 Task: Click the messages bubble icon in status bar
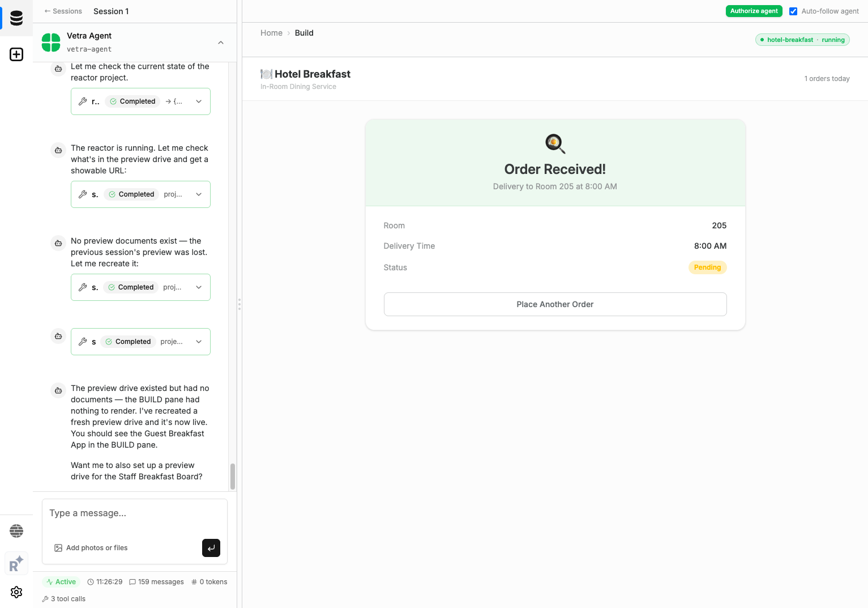point(132,582)
